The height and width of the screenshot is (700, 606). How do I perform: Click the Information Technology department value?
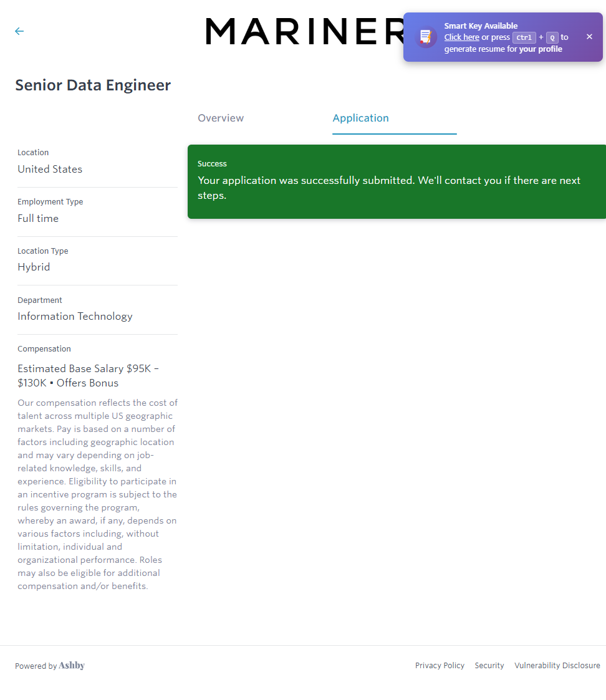click(x=75, y=316)
